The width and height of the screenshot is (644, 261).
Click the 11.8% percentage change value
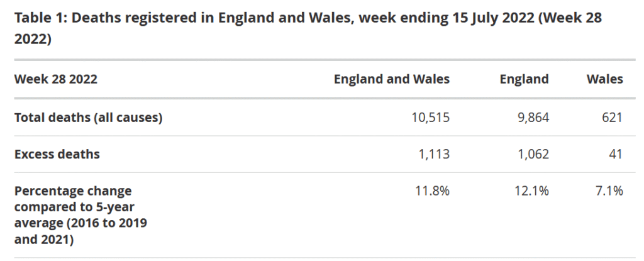point(433,191)
